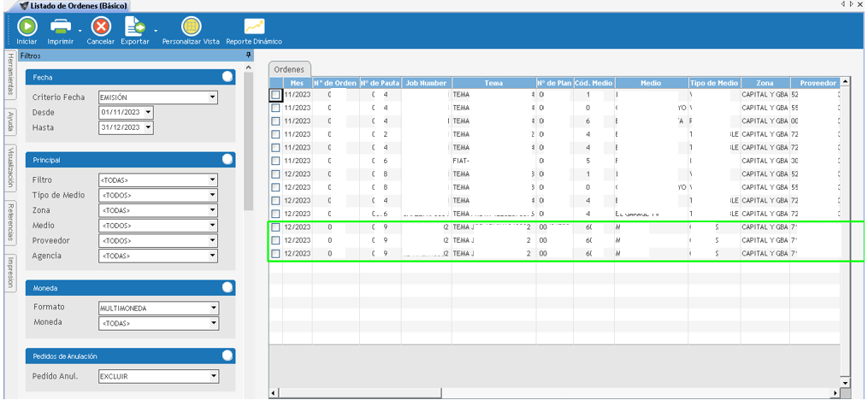
Task: Sort by the Tema column header
Action: (x=493, y=83)
